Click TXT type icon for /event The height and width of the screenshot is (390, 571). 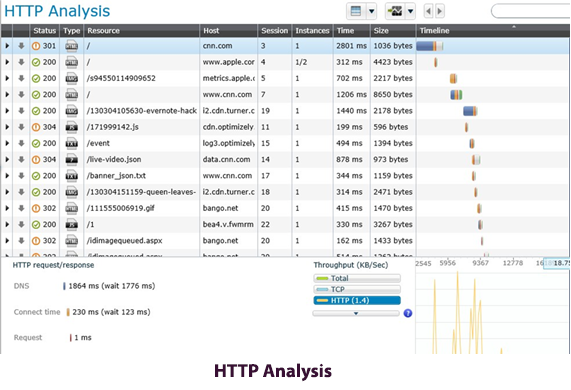click(x=71, y=143)
